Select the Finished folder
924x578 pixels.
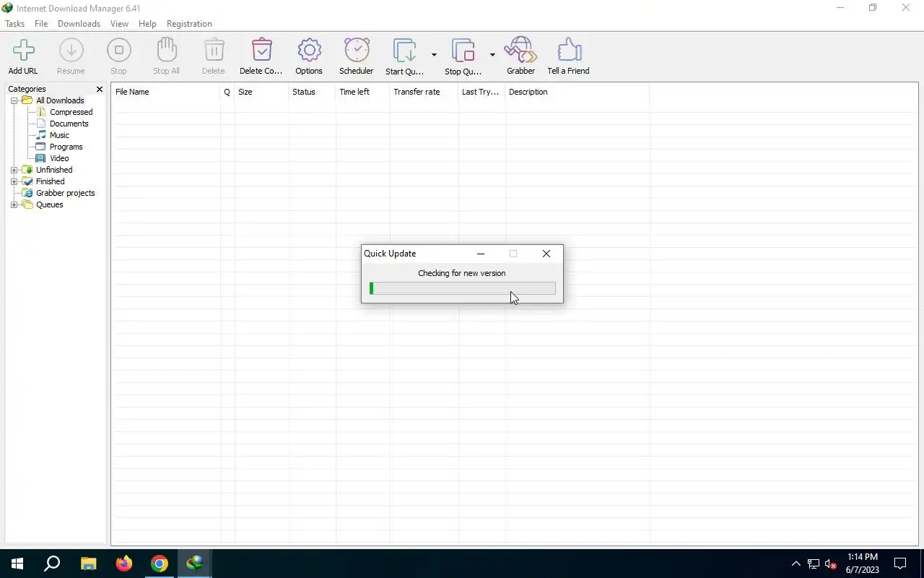(50, 181)
